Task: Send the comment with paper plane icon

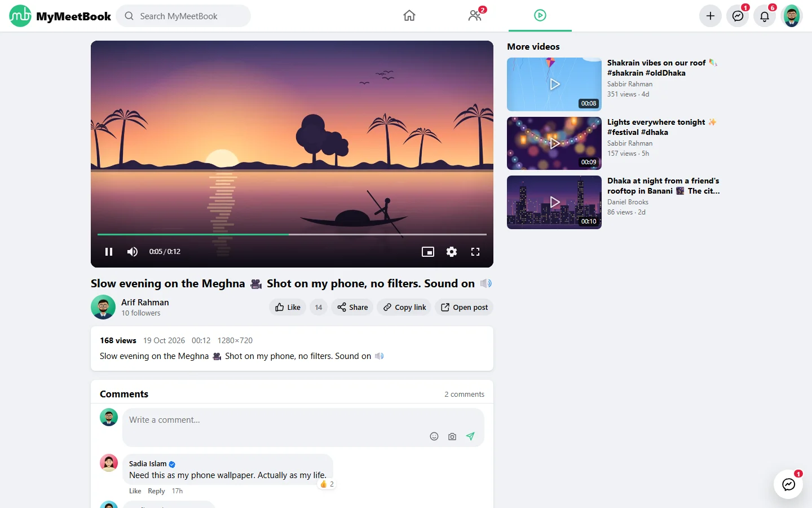Action: click(x=470, y=436)
